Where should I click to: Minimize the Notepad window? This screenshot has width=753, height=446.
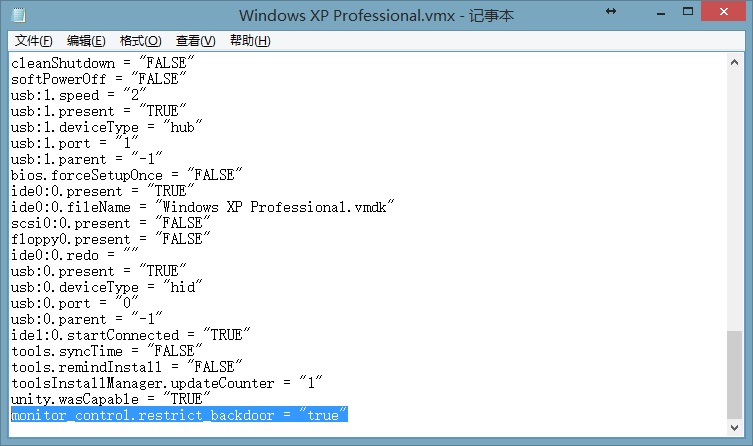(x=661, y=12)
